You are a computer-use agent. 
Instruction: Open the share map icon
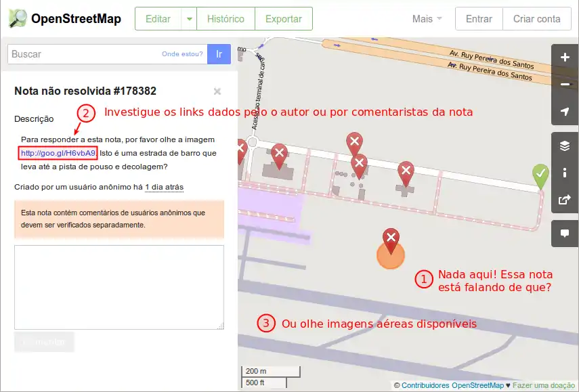(565, 200)
